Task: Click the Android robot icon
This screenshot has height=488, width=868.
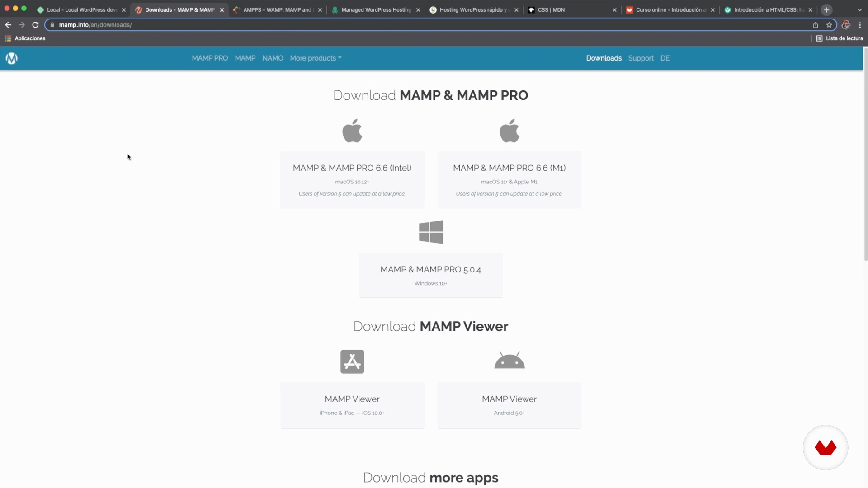Action: tap(509, 361)
